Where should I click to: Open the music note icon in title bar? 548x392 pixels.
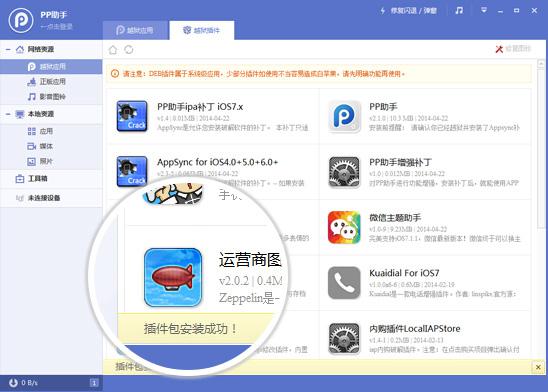(x=459, y=10)
